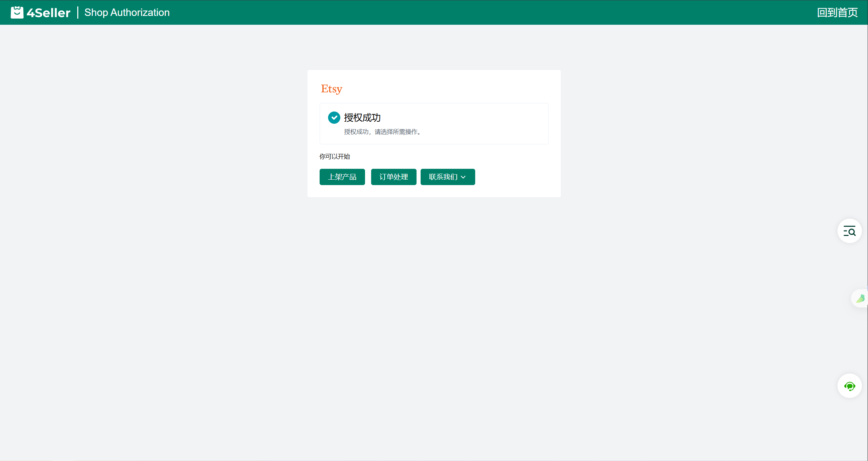Open the green chat support icon
The image size is (868, 461).
tap(849, 386)
